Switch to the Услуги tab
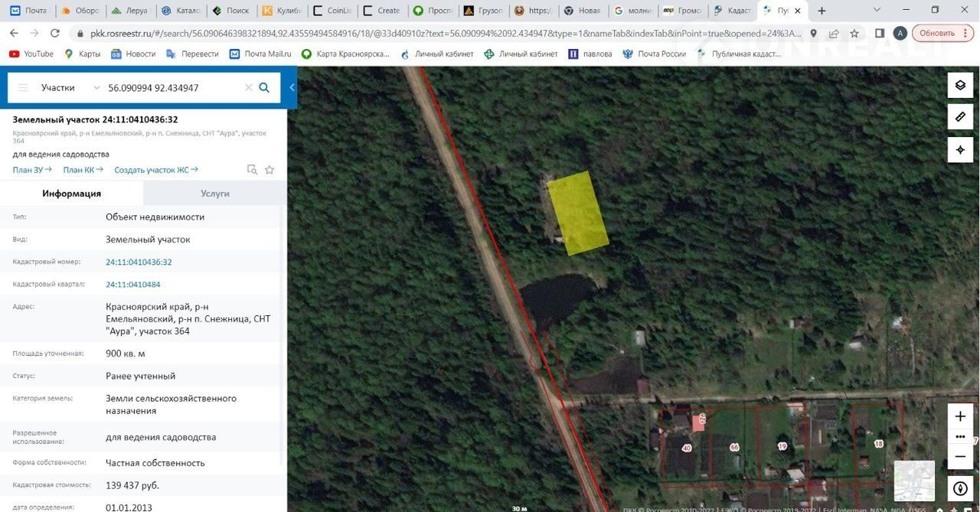Viewport: 980px width, 512px height. [215, 194]
